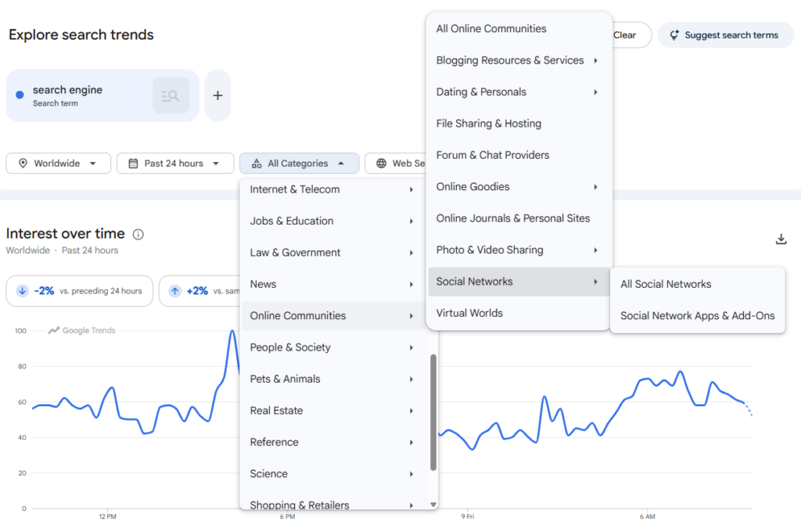Click the globe icon in Web Search filter

(381, 164)
